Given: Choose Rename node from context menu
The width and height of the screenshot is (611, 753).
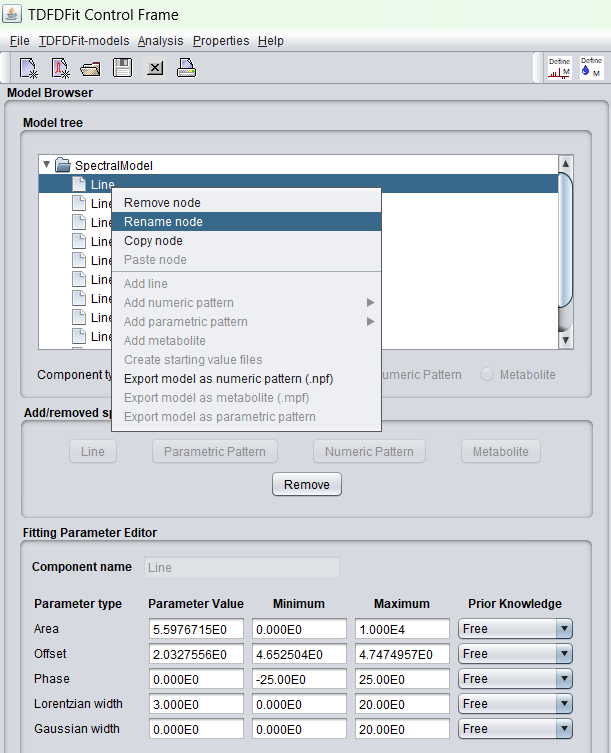Looking at the screenshot, I should [x=246, y=222].
